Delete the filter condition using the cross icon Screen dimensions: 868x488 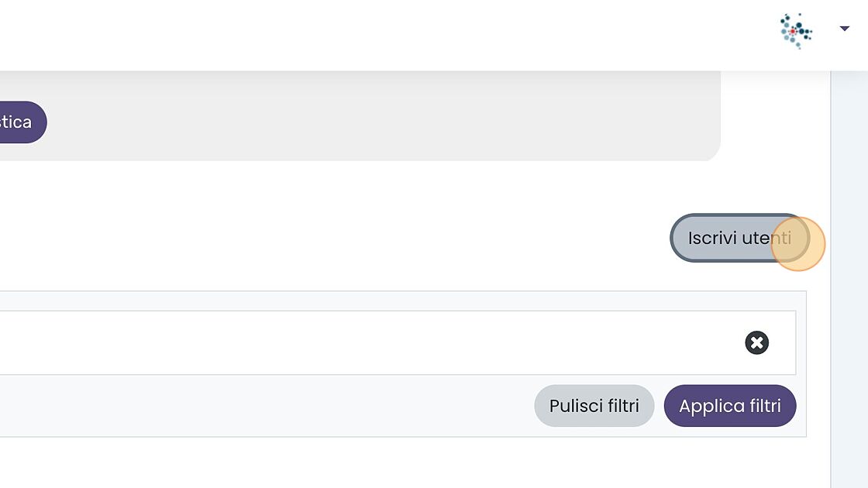pos(756,342)
